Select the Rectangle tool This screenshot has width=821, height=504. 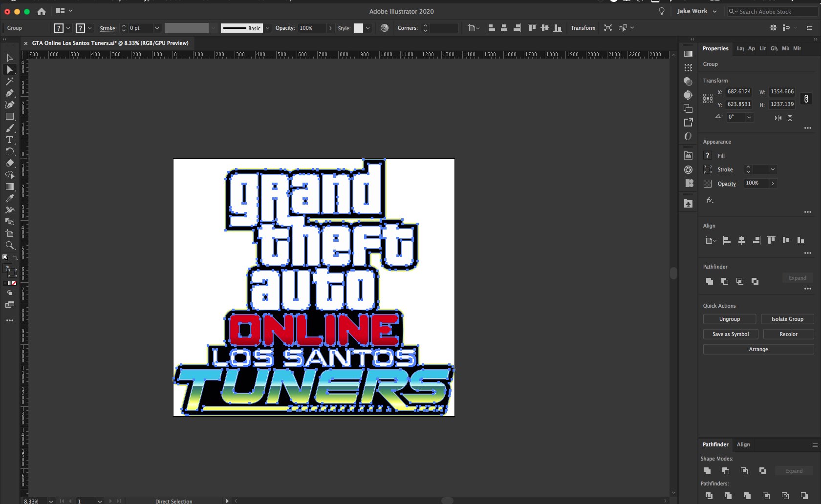tap(9, 117)
